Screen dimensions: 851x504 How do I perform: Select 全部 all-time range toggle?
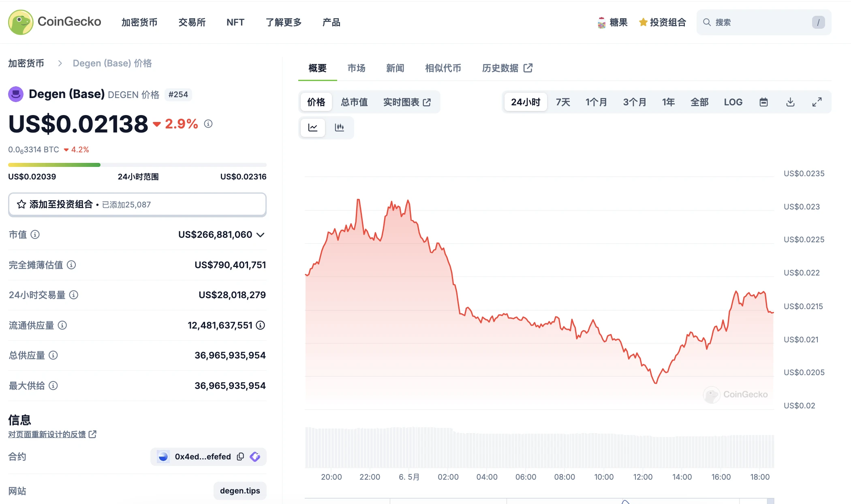click(x=698, y=101)
